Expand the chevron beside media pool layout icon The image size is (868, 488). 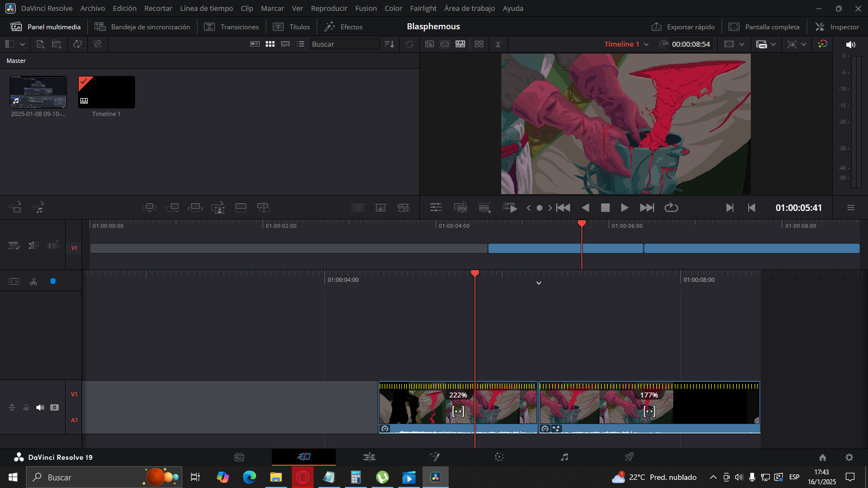(22, 44)
